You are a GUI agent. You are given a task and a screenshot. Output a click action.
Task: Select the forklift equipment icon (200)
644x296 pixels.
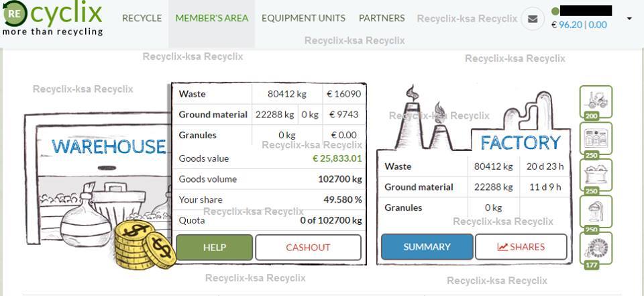point(596,102)
